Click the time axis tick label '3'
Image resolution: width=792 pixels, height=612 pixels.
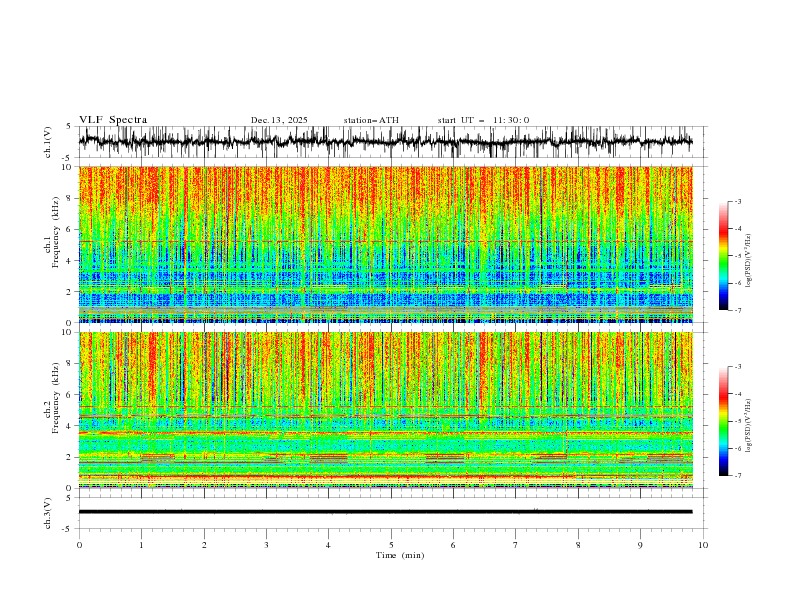pyautogui.click(x=266, y=545)
